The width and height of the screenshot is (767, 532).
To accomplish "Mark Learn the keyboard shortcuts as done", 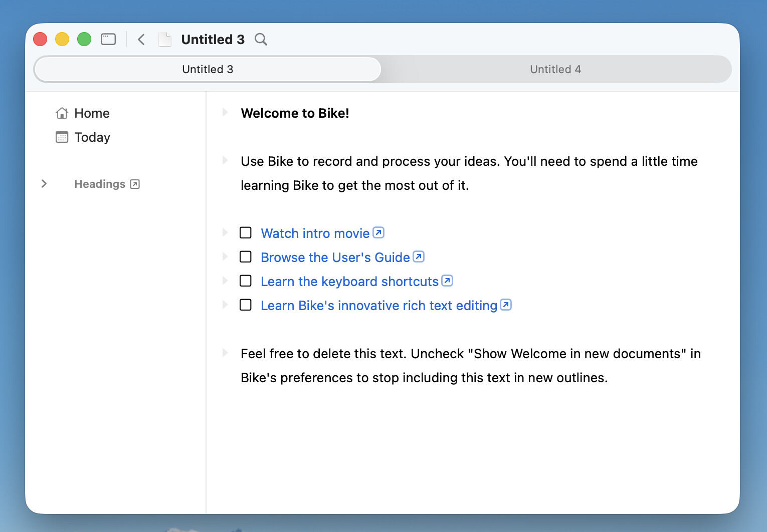I will (x=246, y=281).
